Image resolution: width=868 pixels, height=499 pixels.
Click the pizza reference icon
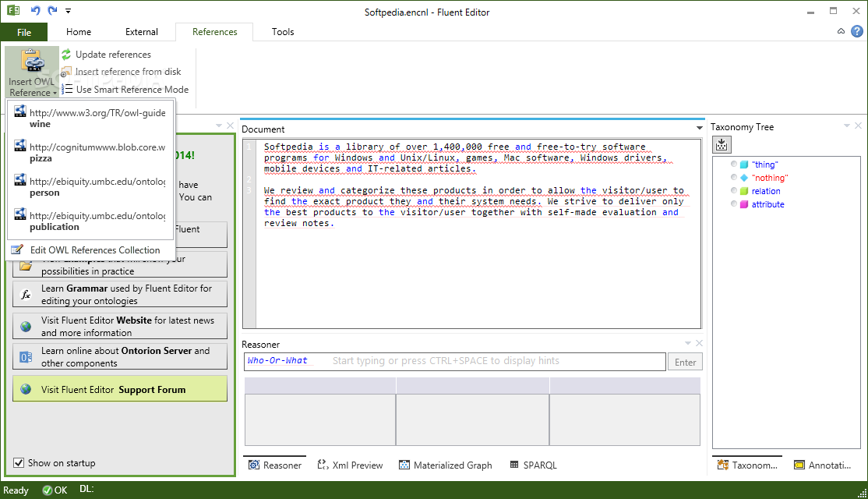coord(20,145)
